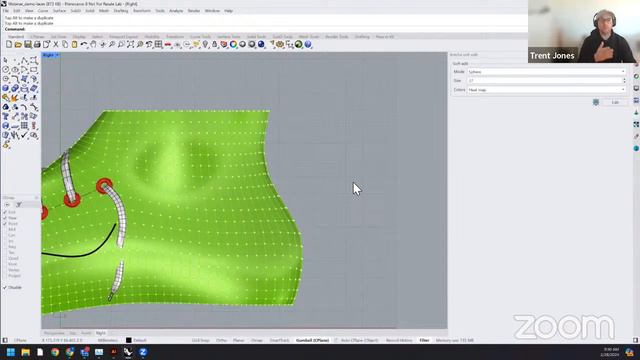Open the File menu
Viewport: 640px width, 360px height.
[x=6, y=11]
